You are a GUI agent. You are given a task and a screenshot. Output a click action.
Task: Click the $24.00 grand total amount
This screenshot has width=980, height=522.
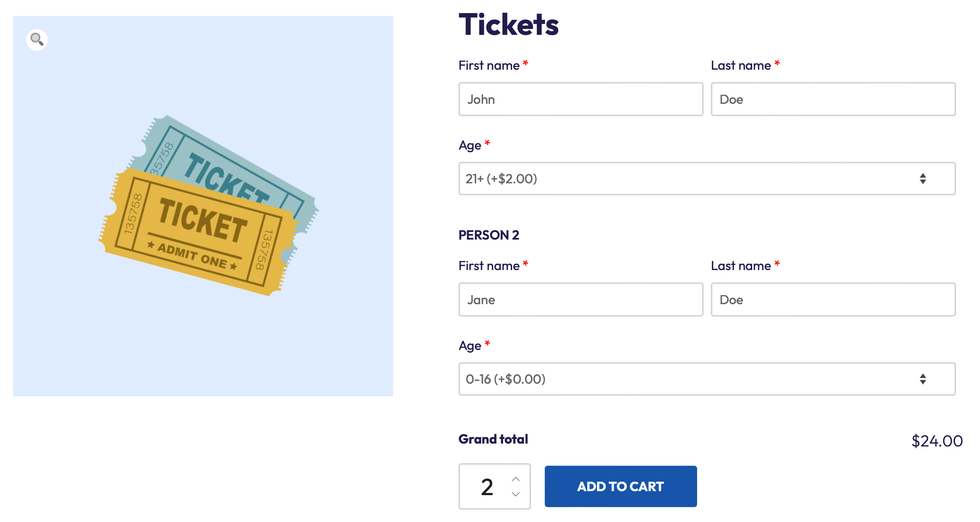coord(936,441)
